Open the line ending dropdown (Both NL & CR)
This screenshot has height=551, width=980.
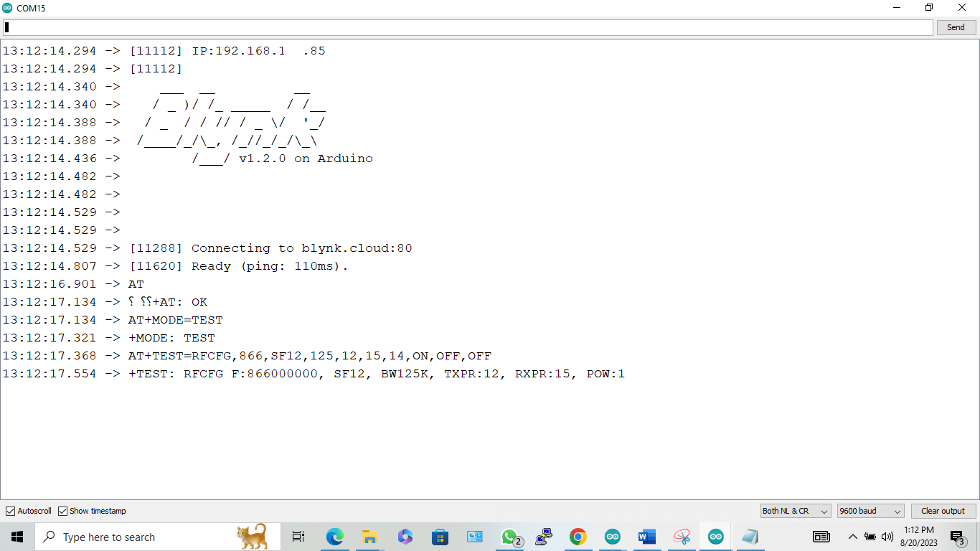pos(796,511)
